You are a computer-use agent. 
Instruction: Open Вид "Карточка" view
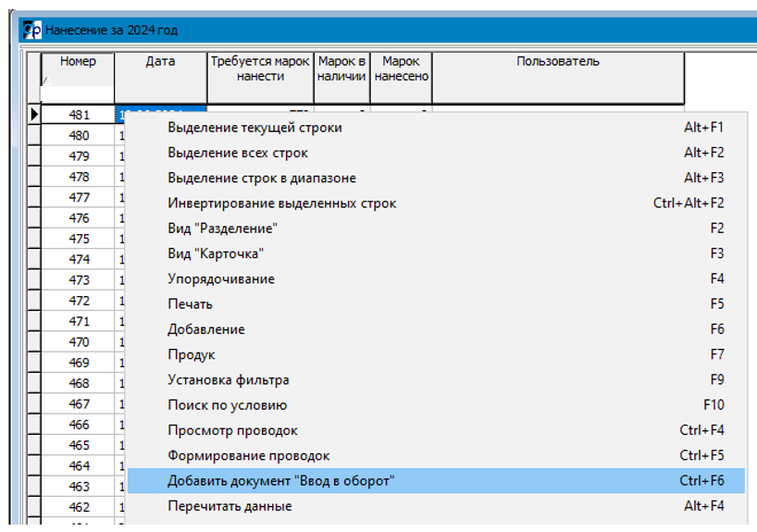click(217, 254)
